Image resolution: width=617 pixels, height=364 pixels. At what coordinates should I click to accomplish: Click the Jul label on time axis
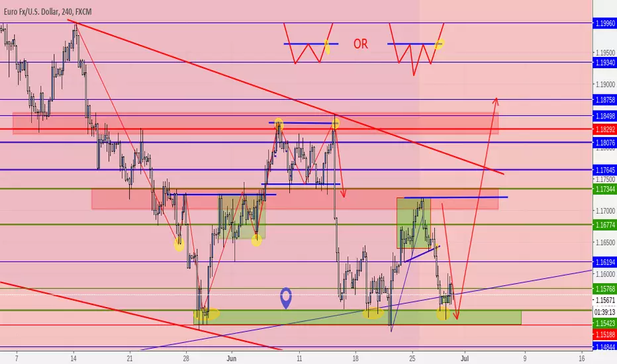click(x=465, y=359)
